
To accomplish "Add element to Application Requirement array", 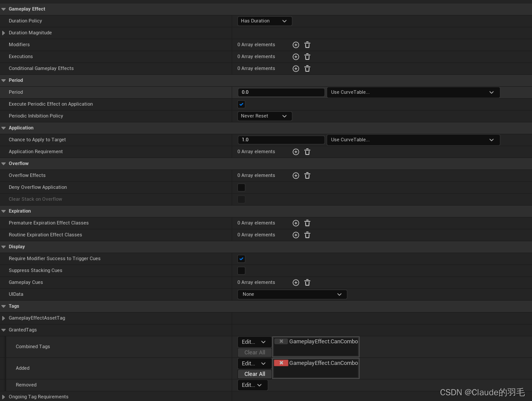I will tap(296, 152).
